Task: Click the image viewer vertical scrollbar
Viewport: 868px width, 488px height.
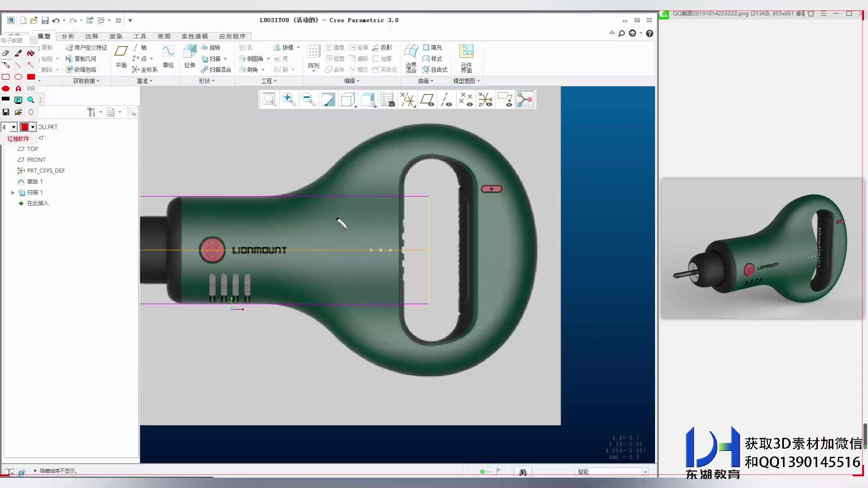Action: coord(865,436)
